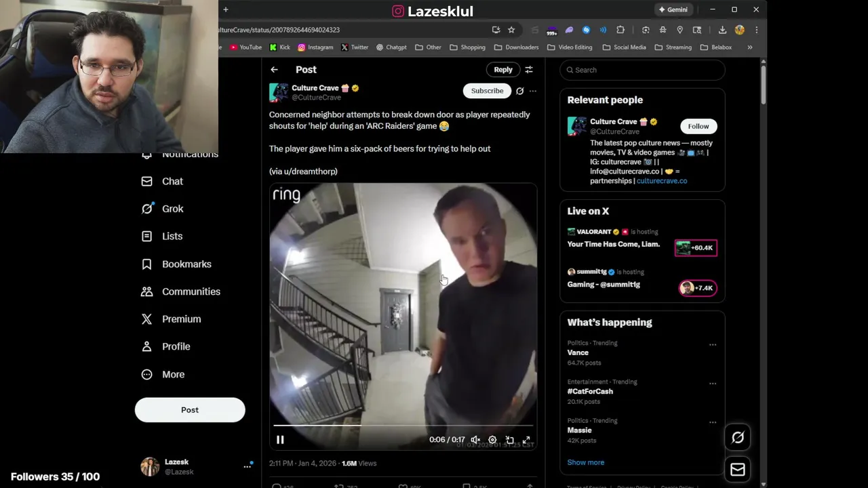
Task: Open the browser profile avatar
Action: point(740,30)
